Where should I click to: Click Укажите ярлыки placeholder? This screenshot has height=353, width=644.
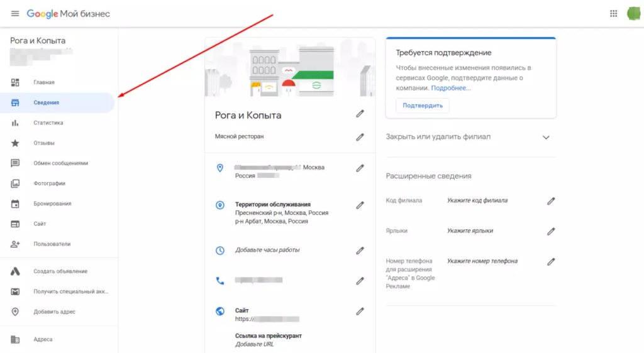(470, 231)
